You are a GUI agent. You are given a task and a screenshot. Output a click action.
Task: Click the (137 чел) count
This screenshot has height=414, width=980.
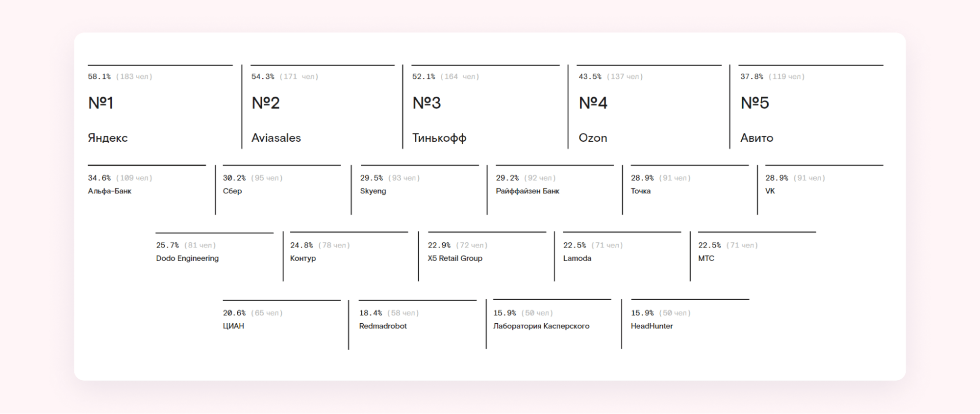[x=625, y=77]
